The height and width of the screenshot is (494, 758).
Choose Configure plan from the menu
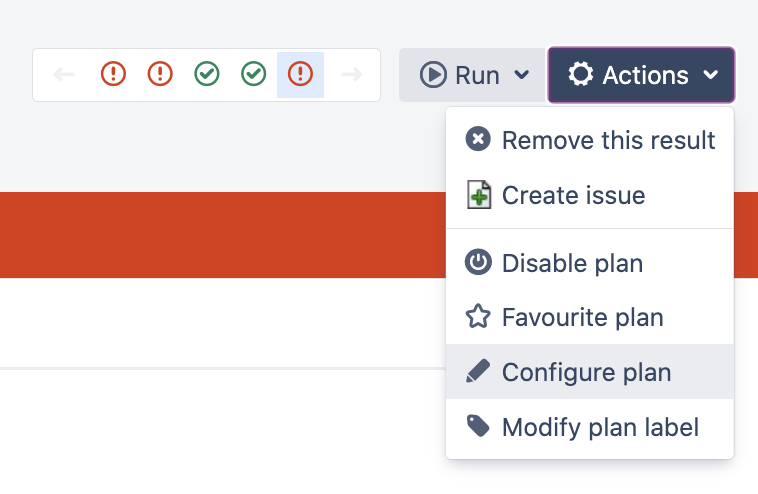click(586, 372)
